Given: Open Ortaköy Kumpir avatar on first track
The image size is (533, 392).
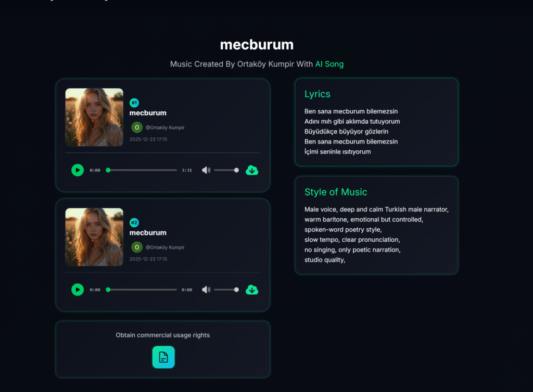Looking at the screenshot, I should (x=137, y=127).
